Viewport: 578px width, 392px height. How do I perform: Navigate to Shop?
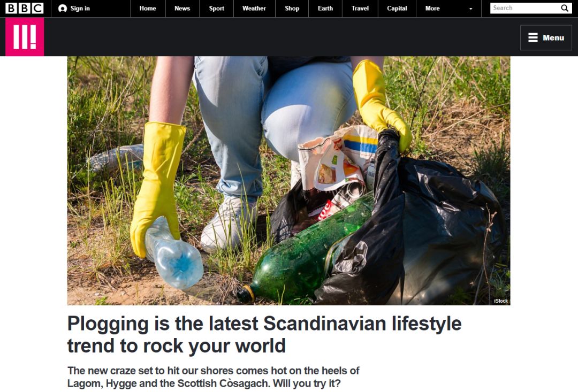292,8
